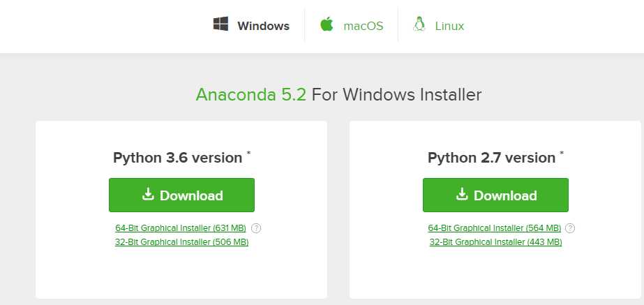The width and height of the screenshot is (644, 305).
Task: Download the Python 2.7 version
Action: click(495, 195)
